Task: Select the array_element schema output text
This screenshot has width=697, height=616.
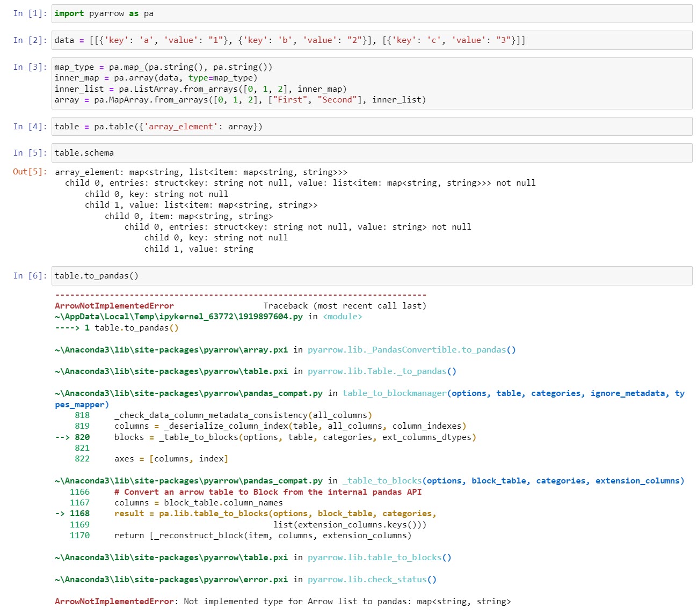Action: (200, 172)
